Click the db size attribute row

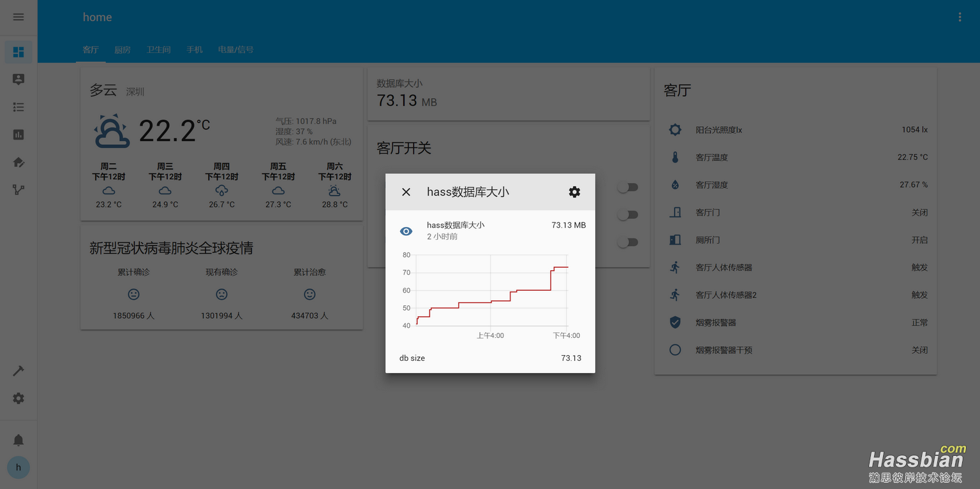490,358
